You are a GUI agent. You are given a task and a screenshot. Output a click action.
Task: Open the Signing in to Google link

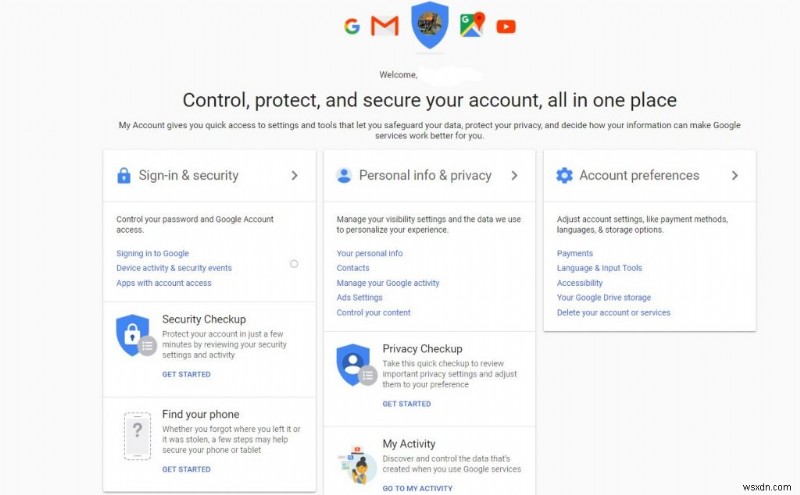pos(152,254)
